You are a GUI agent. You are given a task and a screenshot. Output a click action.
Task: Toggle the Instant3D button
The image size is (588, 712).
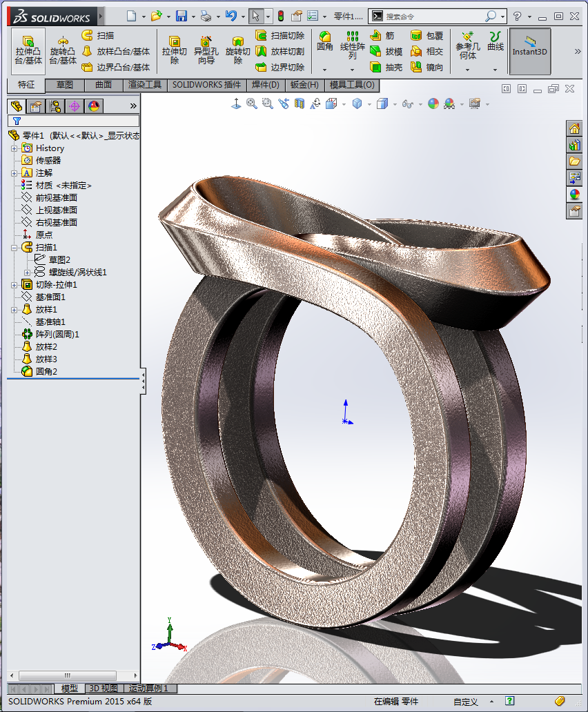(529, 51)
